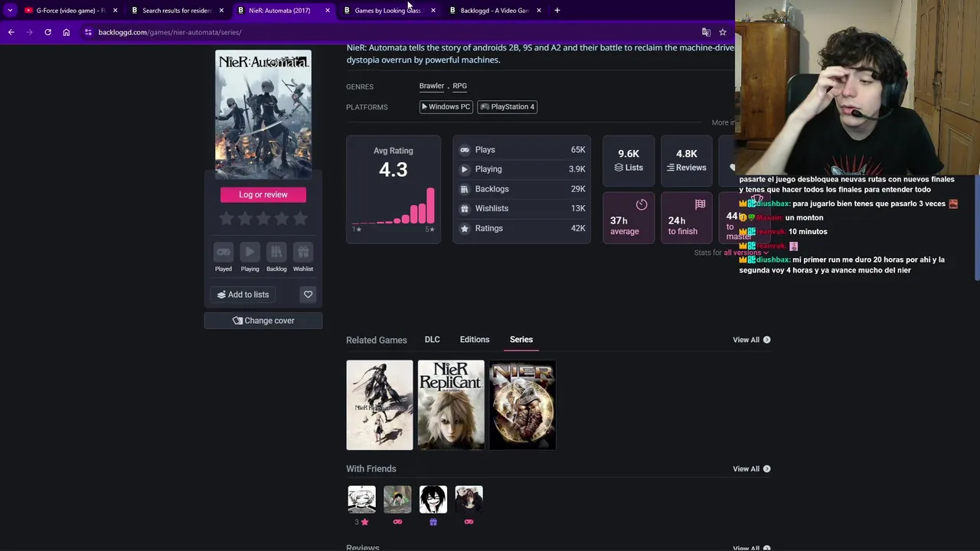Mark game as Playing
980x551 pixels.
pos(250,258)
